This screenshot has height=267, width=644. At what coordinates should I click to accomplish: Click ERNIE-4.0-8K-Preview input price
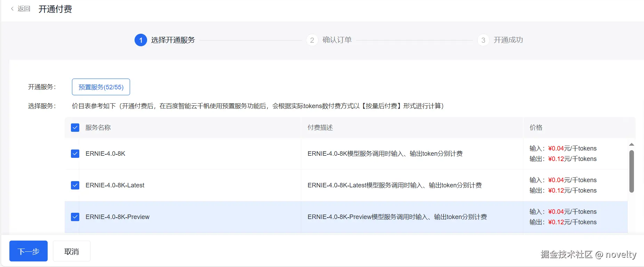point(556,212)
